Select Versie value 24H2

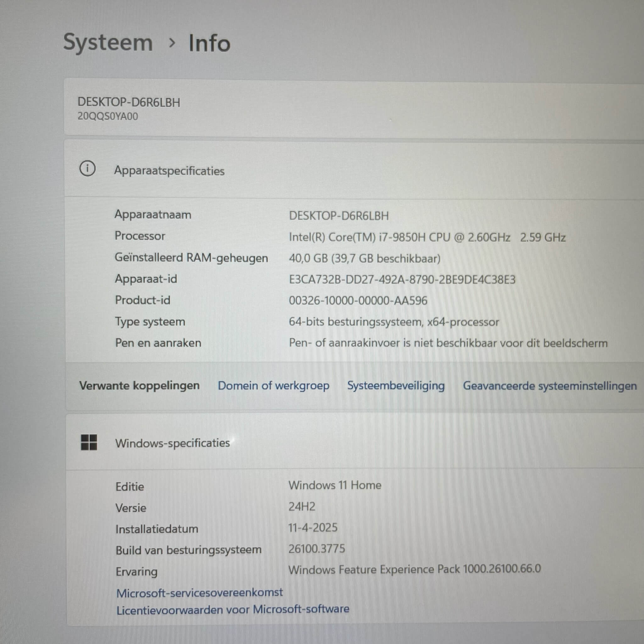302,507
